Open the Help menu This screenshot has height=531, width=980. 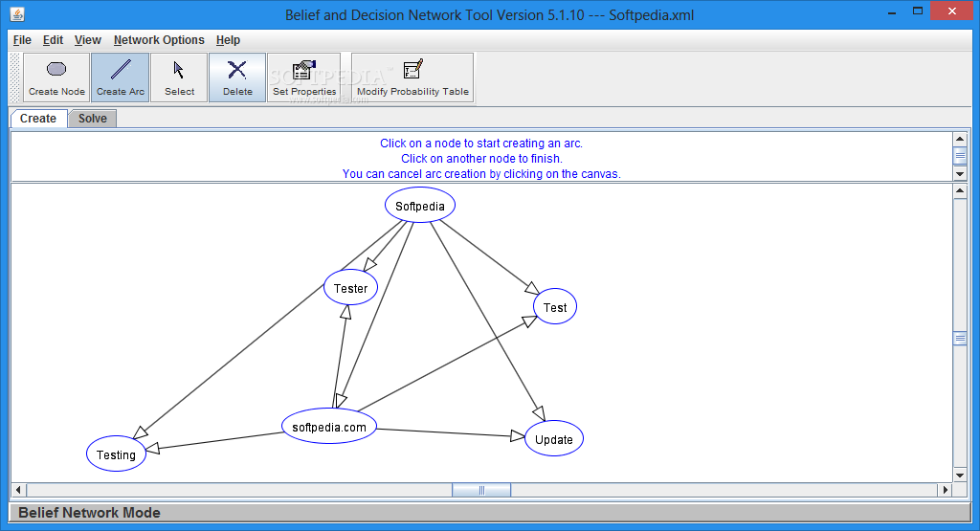coord(228,40)
